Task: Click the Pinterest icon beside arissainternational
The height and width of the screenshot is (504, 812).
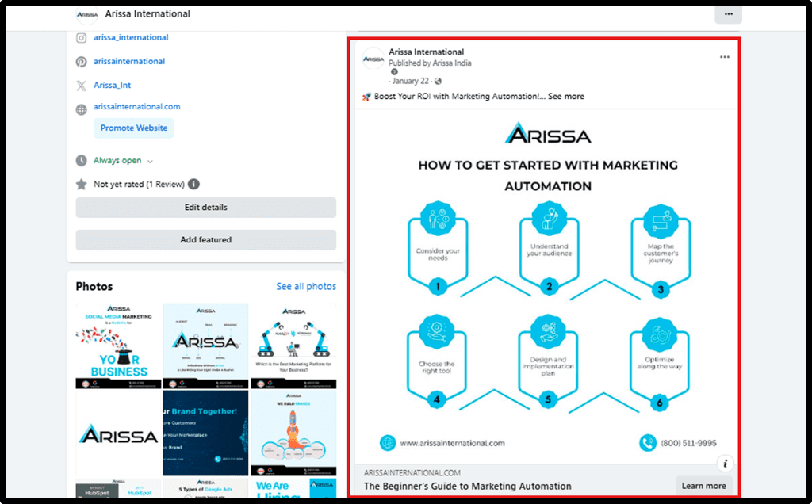Action: click(x=82, y=62)
